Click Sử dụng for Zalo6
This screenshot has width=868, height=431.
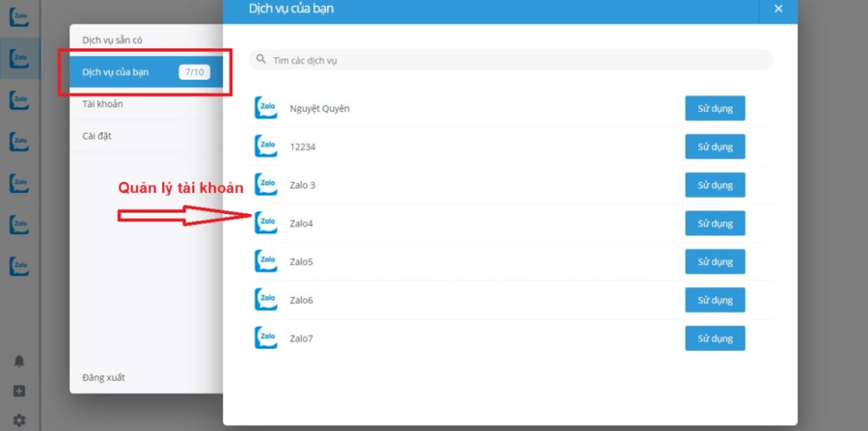[715, 300]
